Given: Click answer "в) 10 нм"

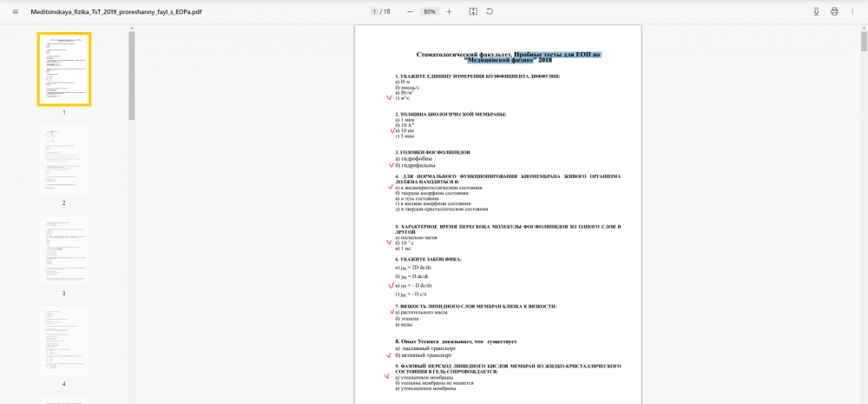Looking at the screenshot, I should coord(404,131).
